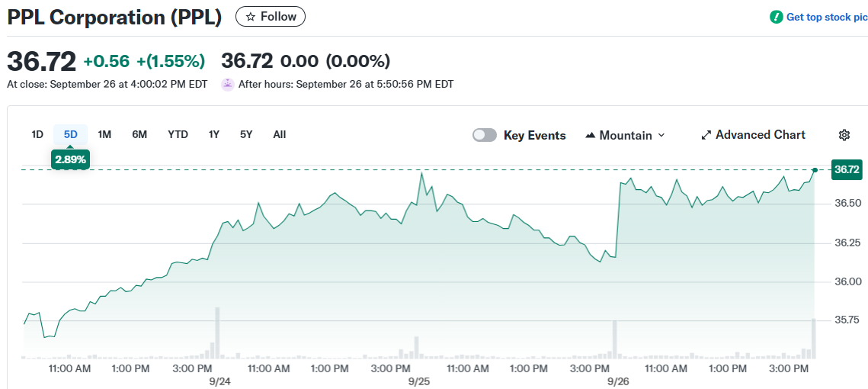The height and width of the screenshot is (389, 868).
Task: Click the (0.00%) after hours percent
Action: 357,61
